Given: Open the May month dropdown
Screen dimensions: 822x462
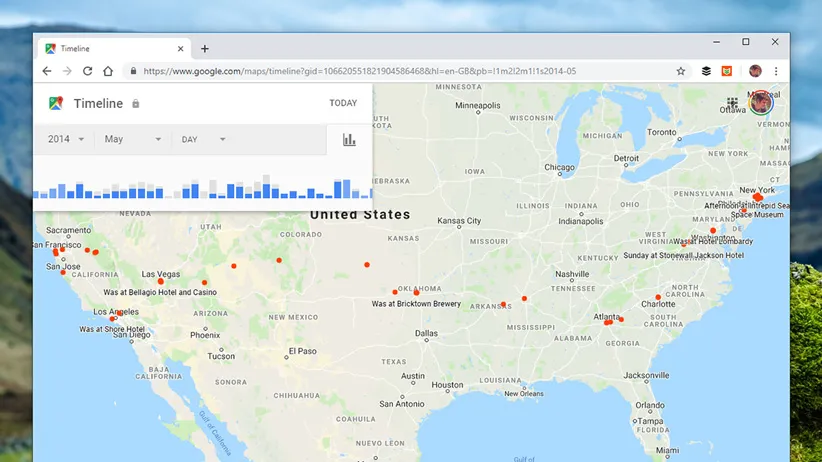Looking at the screenshot, I should click(x=132, y=139).
